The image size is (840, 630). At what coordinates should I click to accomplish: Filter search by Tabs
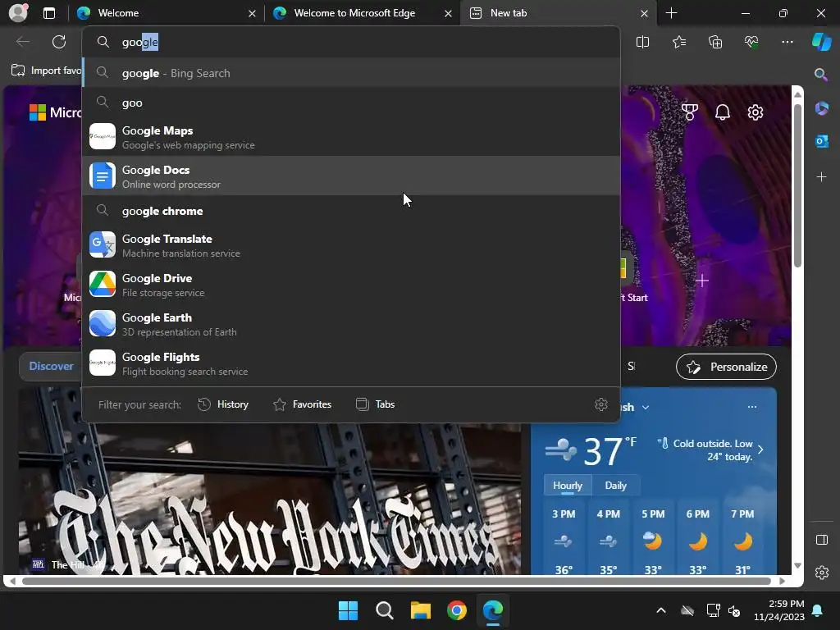(x=375, y=404)
